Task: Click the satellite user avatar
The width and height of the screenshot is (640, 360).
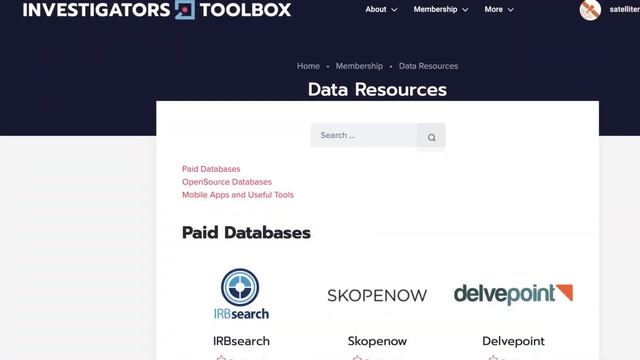Action: [590, 9]
